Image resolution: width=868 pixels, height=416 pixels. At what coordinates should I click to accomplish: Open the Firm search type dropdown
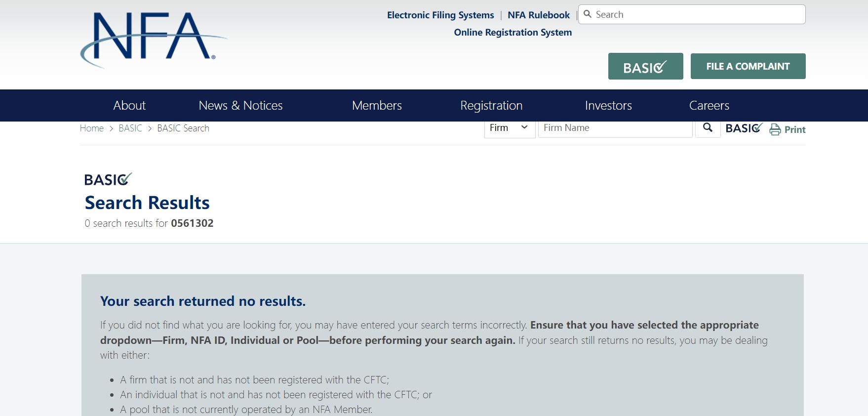point(510,128)
